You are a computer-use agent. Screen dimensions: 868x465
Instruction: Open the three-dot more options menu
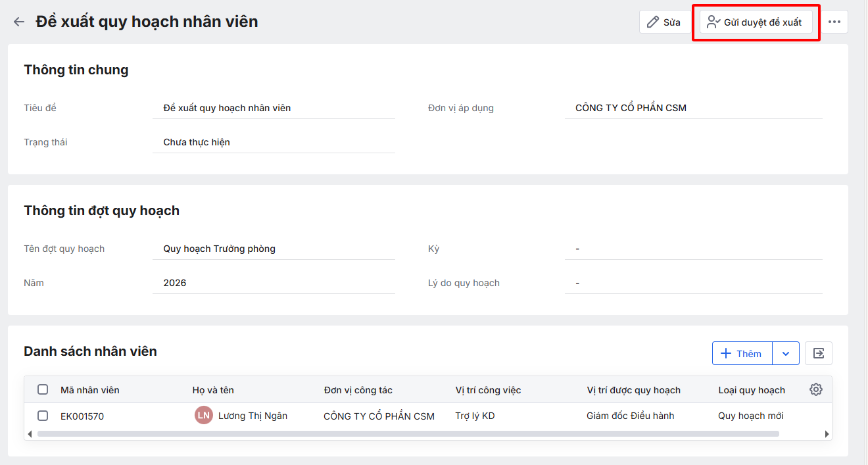pos(834,22)
